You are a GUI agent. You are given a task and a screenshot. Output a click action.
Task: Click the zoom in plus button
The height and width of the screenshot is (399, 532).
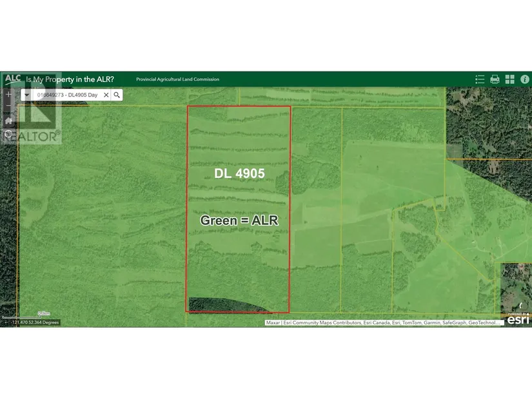click(9, 94)
